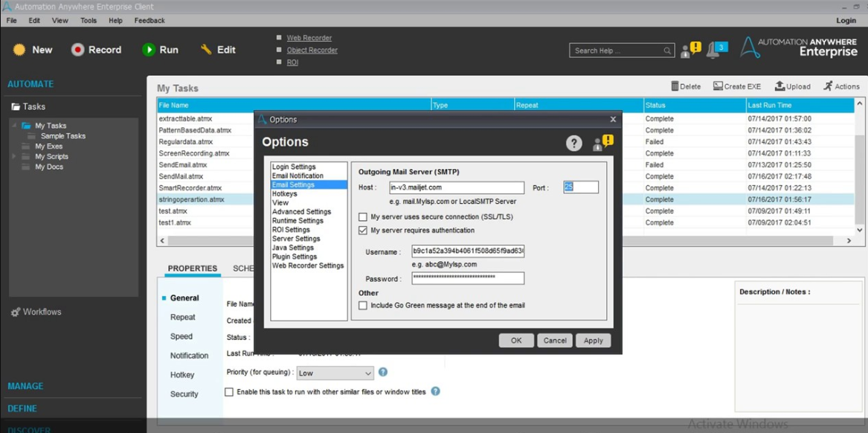Image resolution: width=868 pixels, height=433 pixels.
Task: Select Runtime Settings in the Options list
Action: click(298, 220)
